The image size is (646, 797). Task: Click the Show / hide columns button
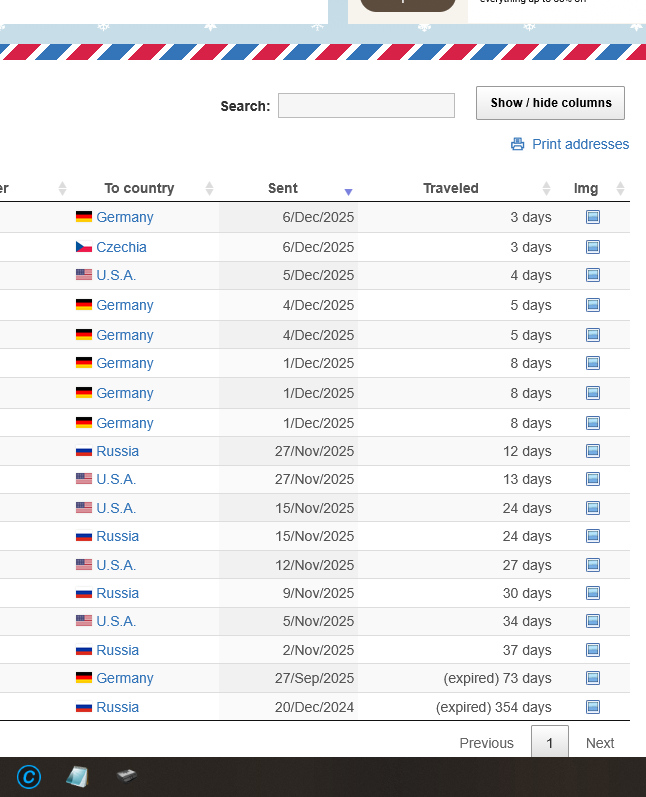pyautogui.click(x=550, y=103)
